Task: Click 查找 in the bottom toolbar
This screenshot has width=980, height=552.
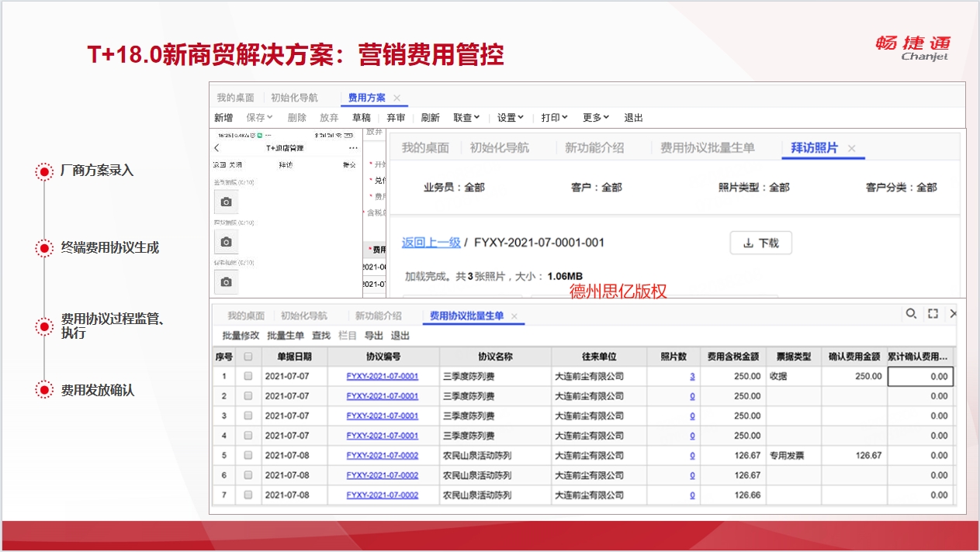Action: coord(321,336)
